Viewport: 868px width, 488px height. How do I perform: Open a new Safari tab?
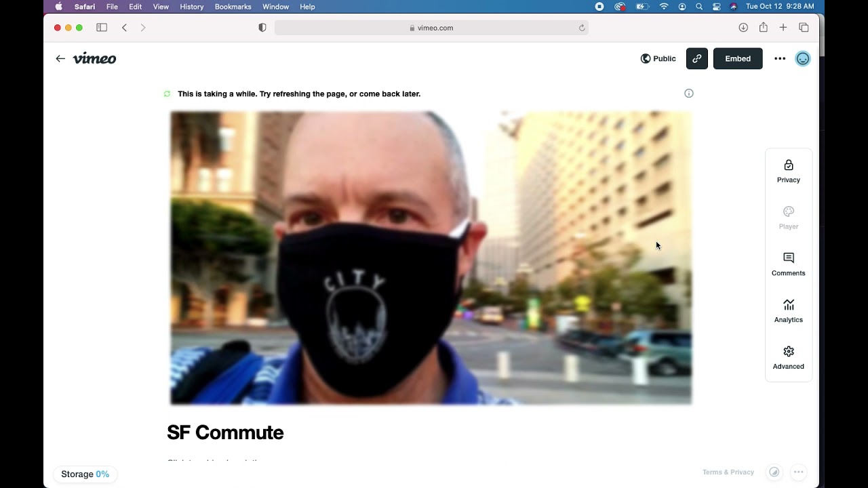(x=783, y=28)
